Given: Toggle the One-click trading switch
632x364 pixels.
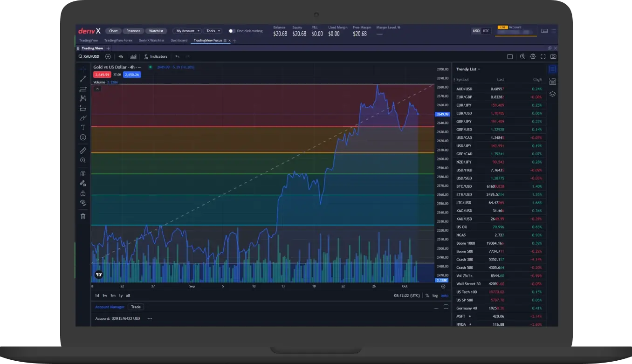Looking at the screenshot, I should pos(231,31).
